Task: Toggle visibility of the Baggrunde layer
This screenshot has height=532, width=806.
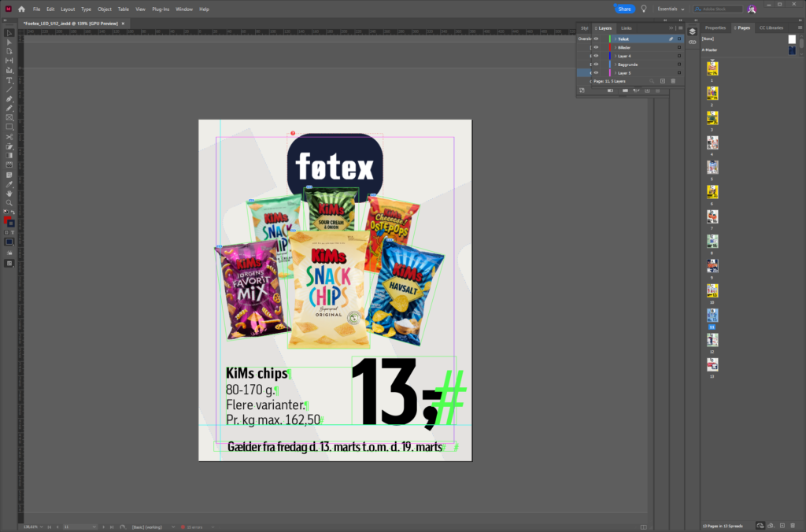Action: tap(597, 65)
